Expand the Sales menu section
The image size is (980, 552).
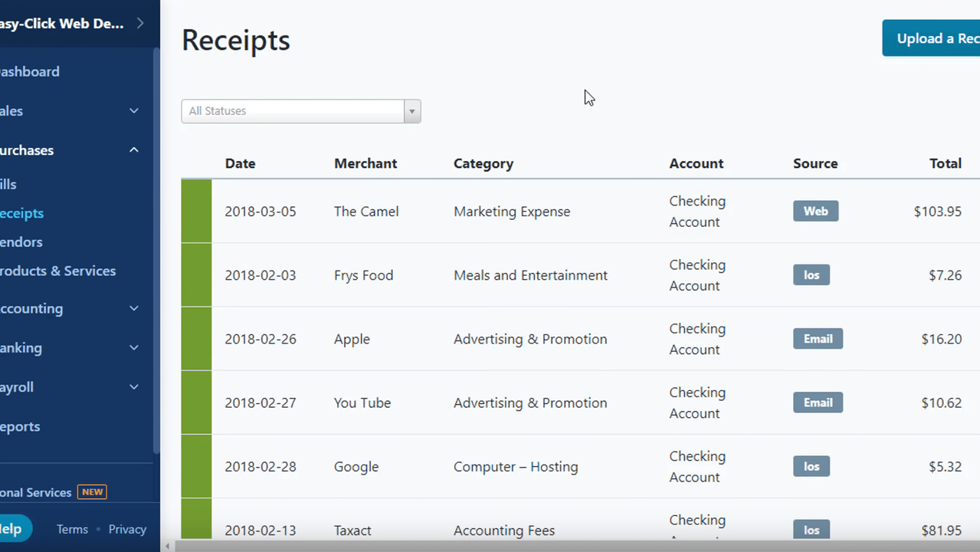(133, 111)
